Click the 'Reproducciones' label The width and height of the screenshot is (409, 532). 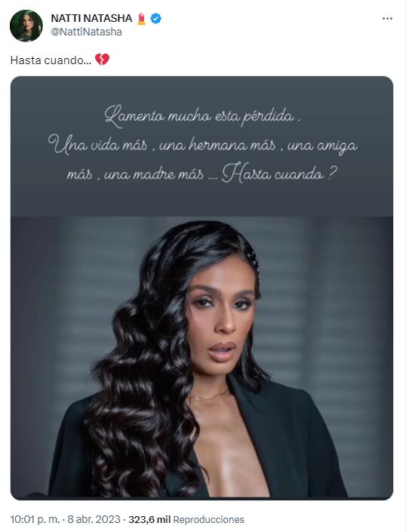[x=208, y=519]
